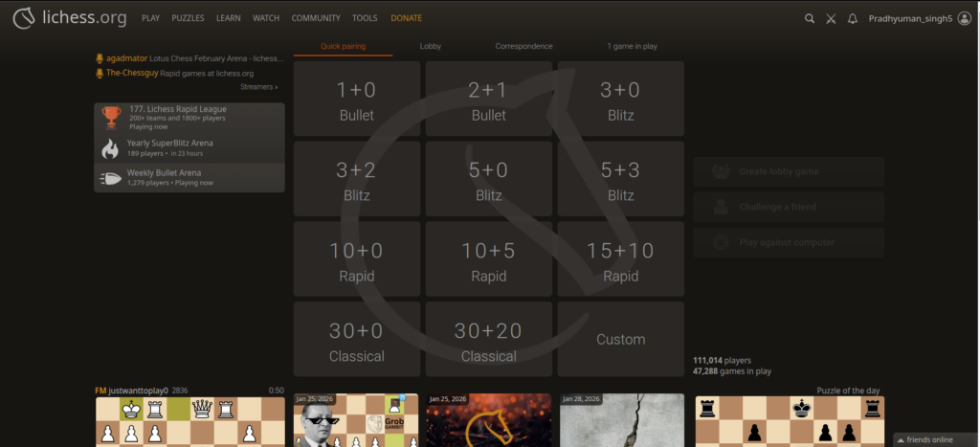This screenshot has width=980, height=447.
Task: Open The-Chessguy's stream link
Action: pyautogui.click(x=175, y=73)
